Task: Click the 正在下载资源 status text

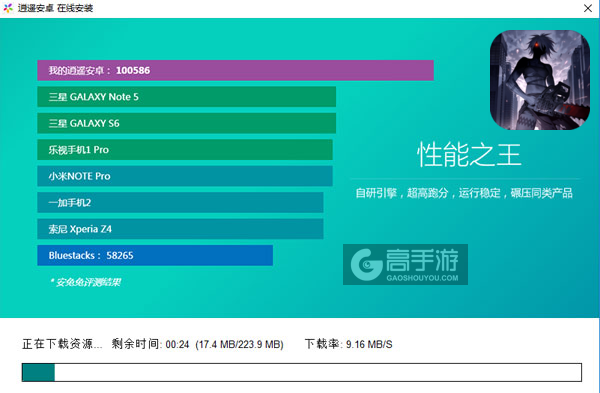Action: (62, 344)
